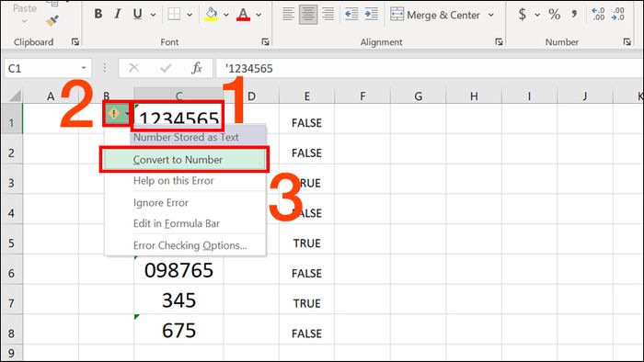Select FALSE cell in row 2

[x=306, y=149]
